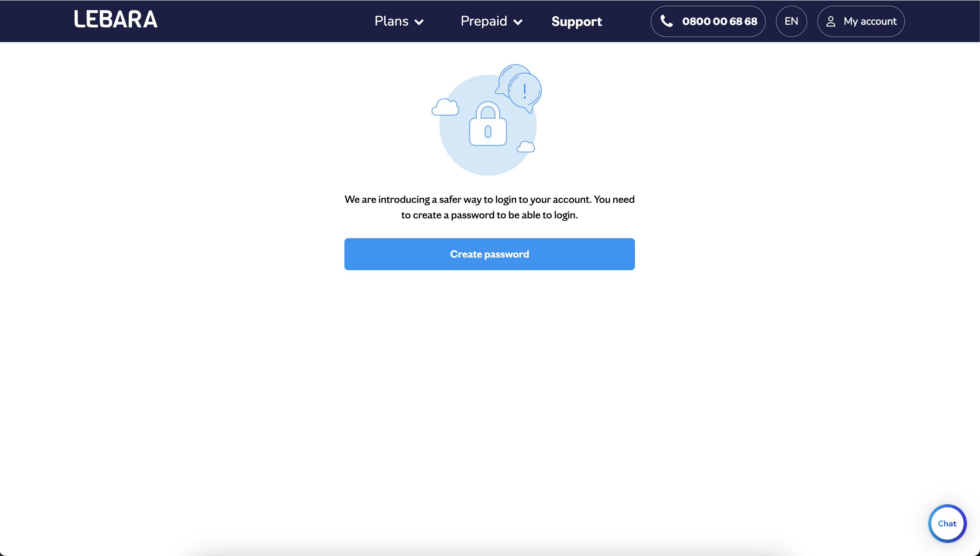
Task: Click the 0800 00 68 68 number
Action: [x=719, y=21]
